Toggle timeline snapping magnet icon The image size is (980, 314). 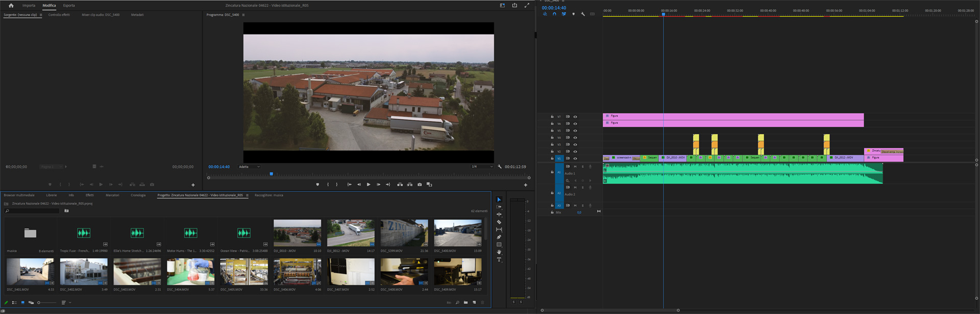click(x=554, y=14)
